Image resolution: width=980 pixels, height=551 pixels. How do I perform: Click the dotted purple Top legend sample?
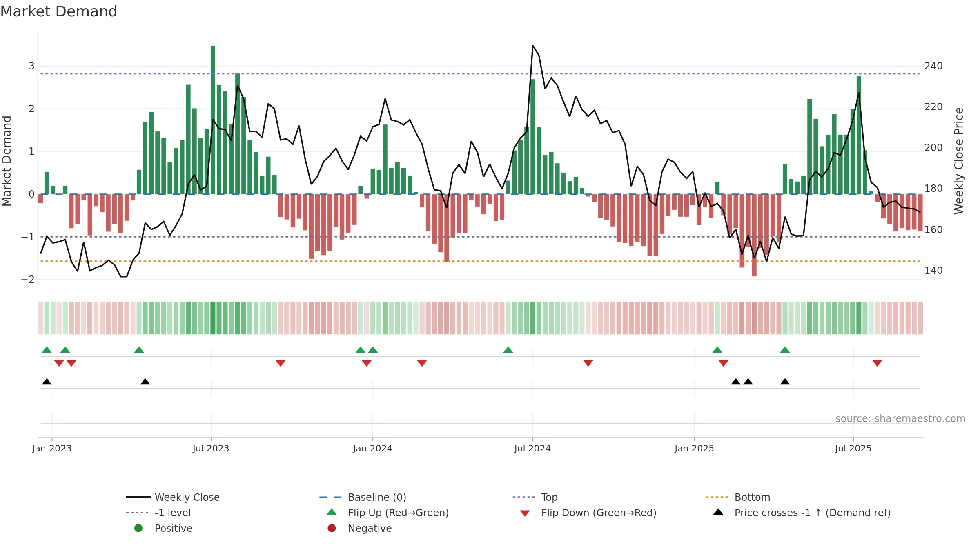(524, 497)
